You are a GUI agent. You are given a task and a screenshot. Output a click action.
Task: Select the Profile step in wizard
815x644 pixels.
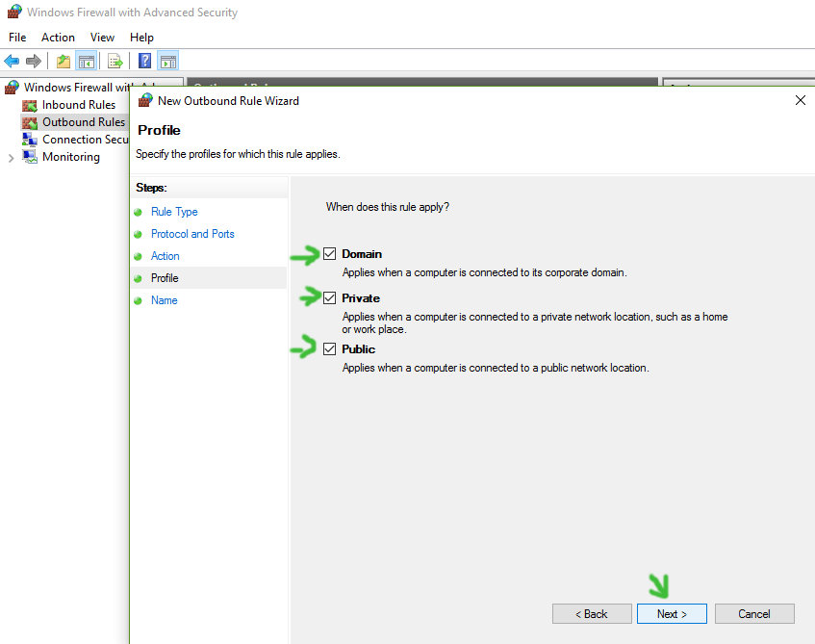(165, 278)
